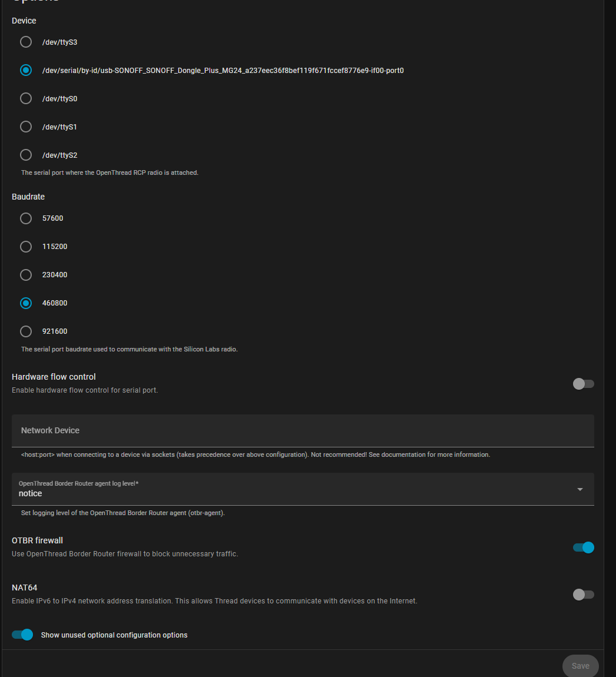This screenshot has width=616, height=677.
Task: Set baudrate to 57600
Action: click(x=26, y=218)
